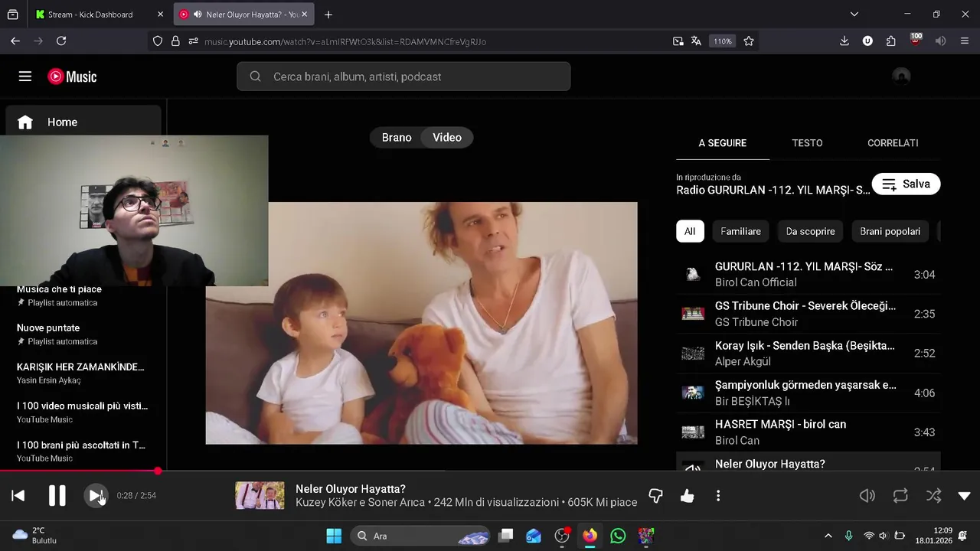Play GURURLAN -112. YIL MARŞI queue item
This screenshot has width=980, height=551.
point(808,275)
